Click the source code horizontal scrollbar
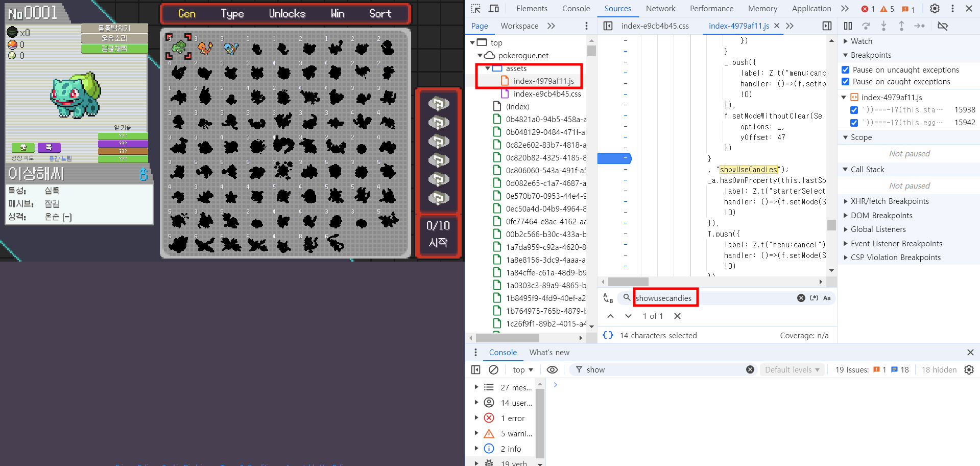The image size is (980, 466). (628, 282)
